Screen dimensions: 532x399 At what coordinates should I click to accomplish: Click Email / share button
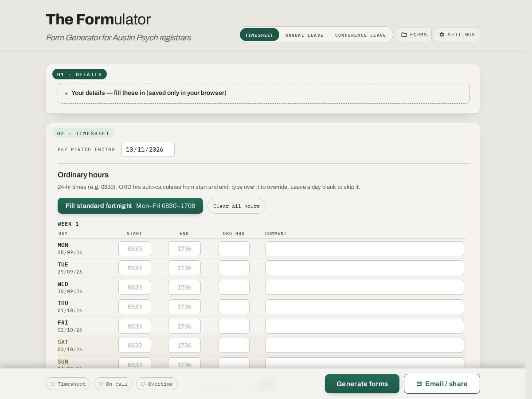point(442,384)
